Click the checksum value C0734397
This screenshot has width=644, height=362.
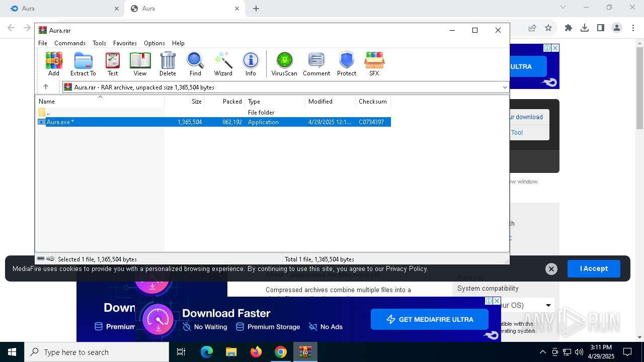coord(371,122)
